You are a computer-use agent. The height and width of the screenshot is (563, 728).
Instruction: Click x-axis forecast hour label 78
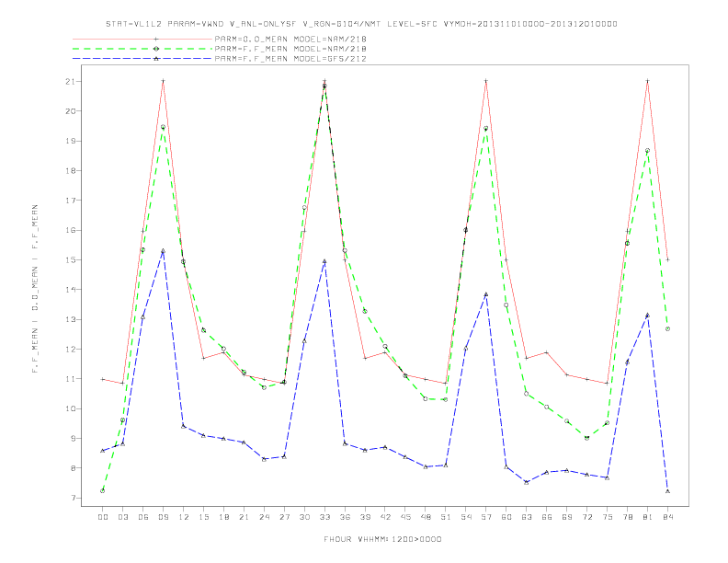pyautogui.click(x=627, y=517)
